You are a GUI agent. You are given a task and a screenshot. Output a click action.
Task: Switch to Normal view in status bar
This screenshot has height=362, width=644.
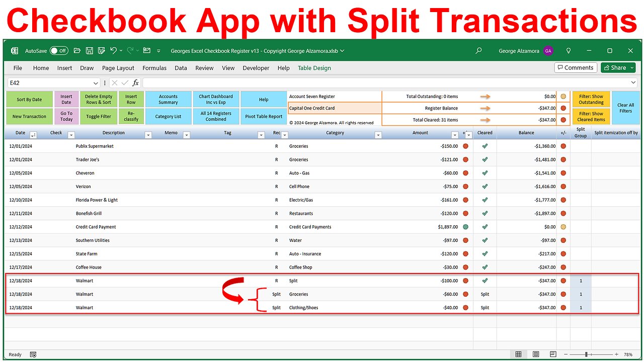[x=518, y=354]
